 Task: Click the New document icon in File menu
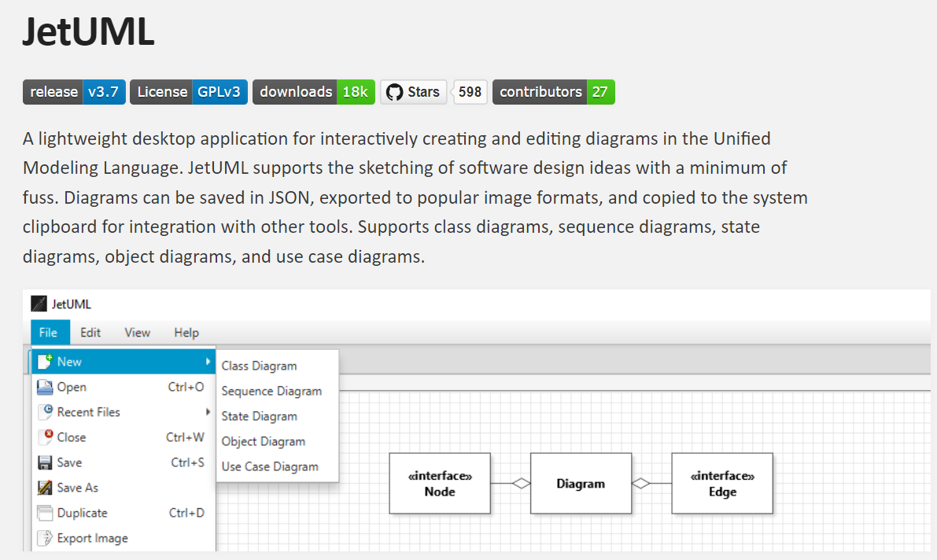(45, 362)
